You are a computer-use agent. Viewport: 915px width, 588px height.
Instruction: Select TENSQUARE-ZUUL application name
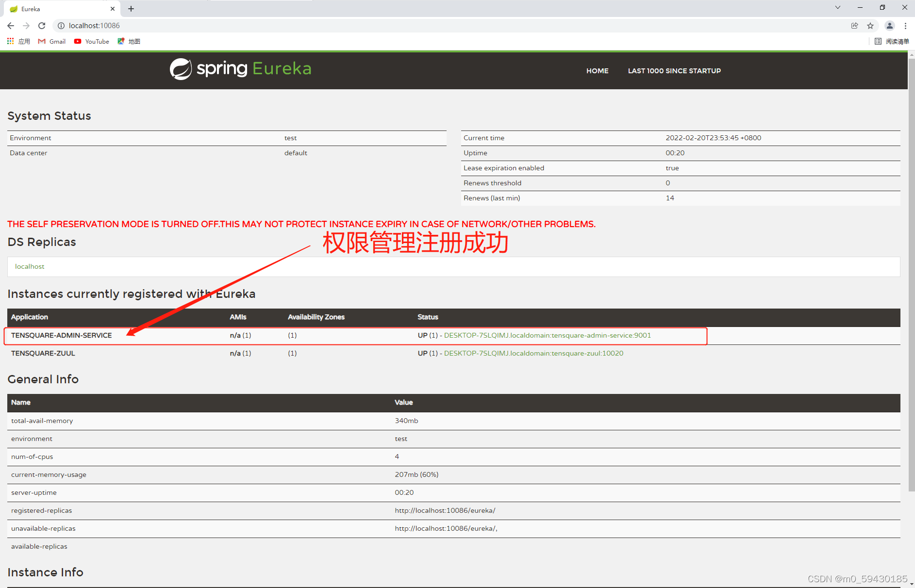43,353
